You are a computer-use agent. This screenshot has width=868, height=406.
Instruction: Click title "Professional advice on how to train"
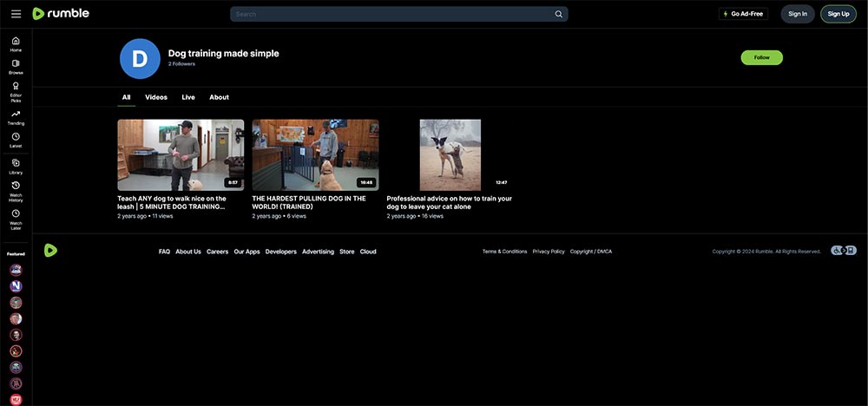[449, 202]
